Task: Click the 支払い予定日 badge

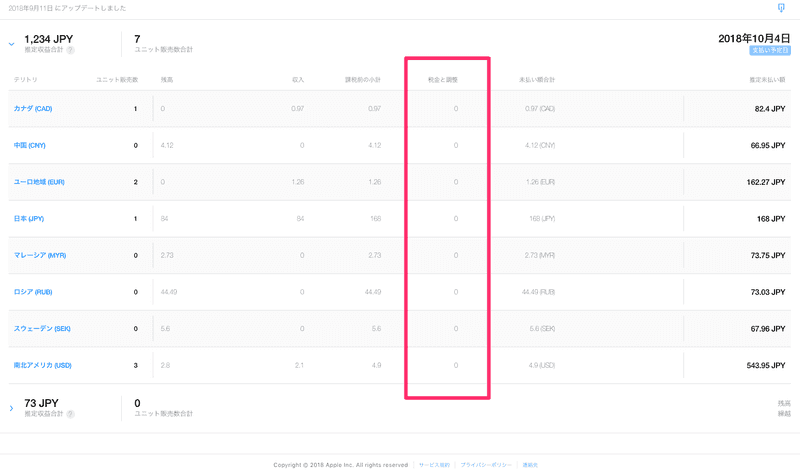Action: tap(770, 51)
